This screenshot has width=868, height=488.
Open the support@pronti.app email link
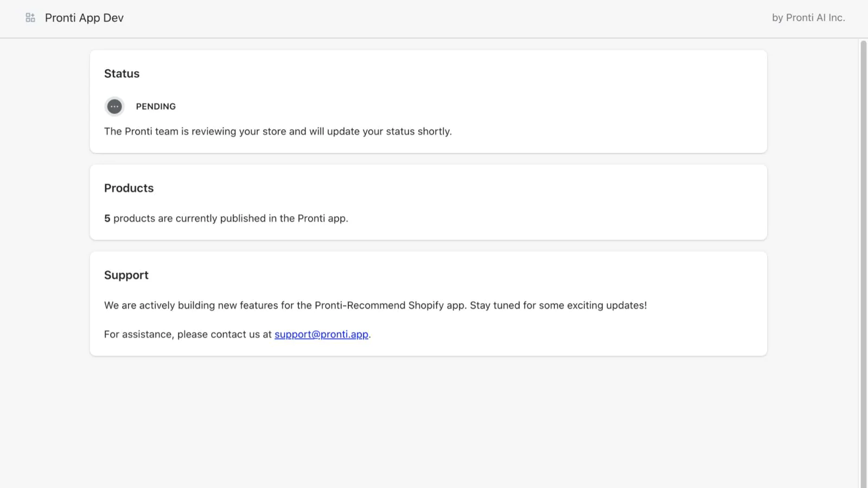pyautogui.click(x=321, y=335)
